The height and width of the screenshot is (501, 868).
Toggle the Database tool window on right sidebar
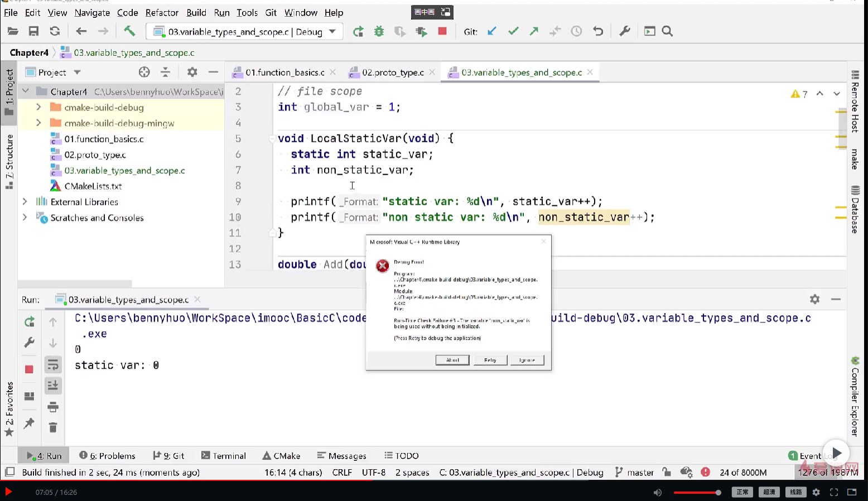coord(855,209)
